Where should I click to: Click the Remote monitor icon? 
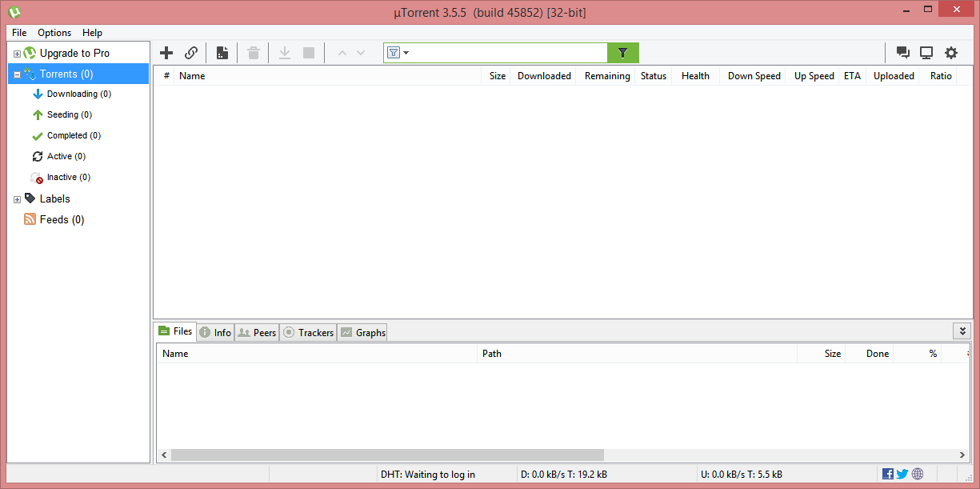pos(926,53)
